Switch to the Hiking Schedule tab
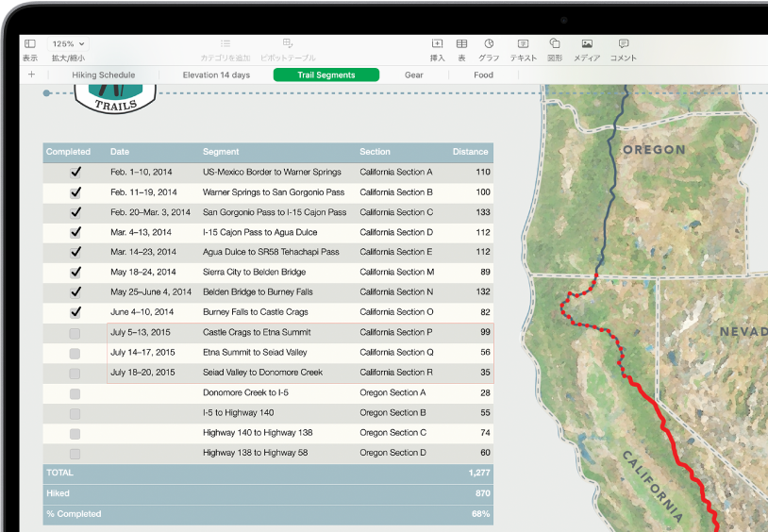768x532 pixels. coord(104,75)
